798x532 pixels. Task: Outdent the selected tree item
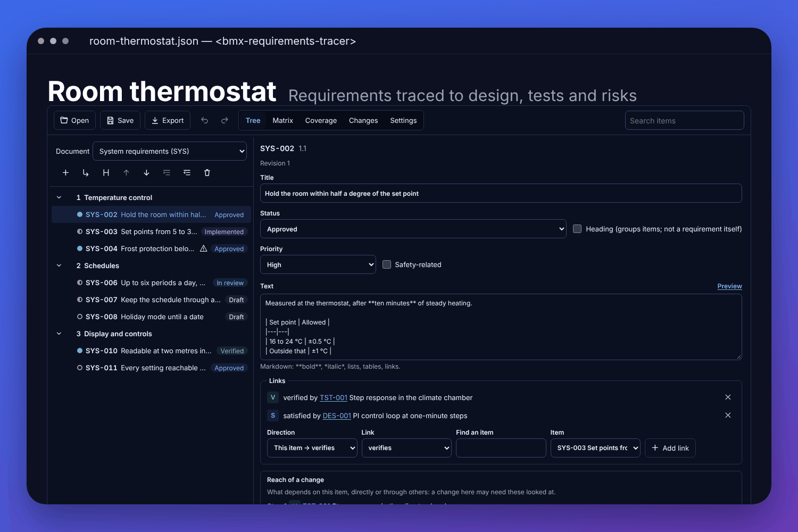click(187, 172)
